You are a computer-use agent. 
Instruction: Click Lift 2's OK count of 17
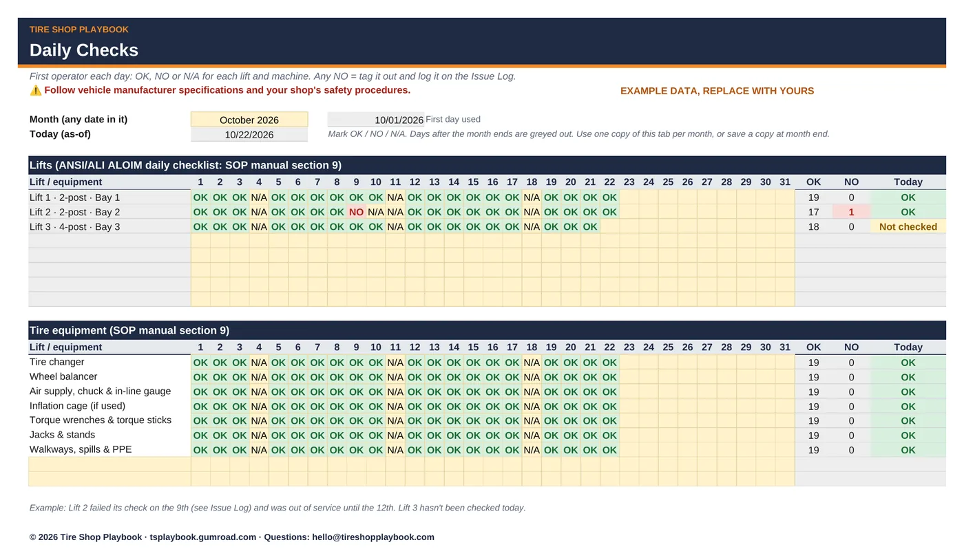coord(814,212)
